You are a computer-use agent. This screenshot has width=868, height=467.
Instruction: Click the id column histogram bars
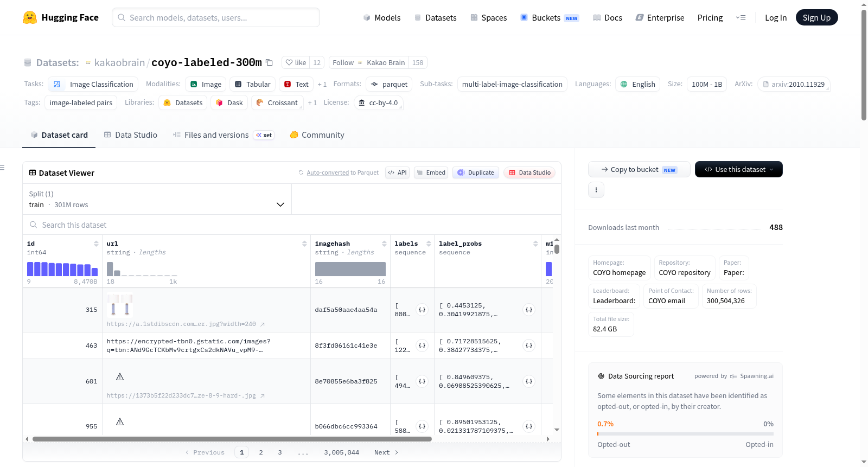pos(62,269)
